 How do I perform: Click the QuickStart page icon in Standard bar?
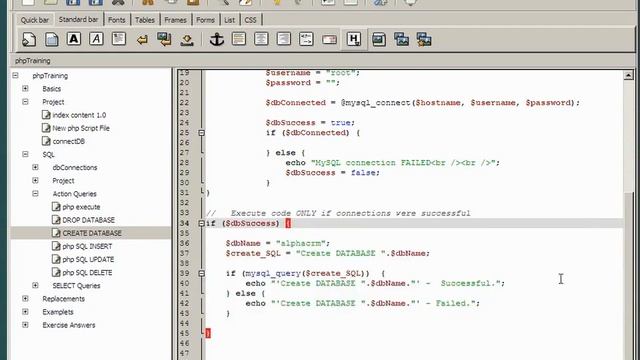pos(29,40)
